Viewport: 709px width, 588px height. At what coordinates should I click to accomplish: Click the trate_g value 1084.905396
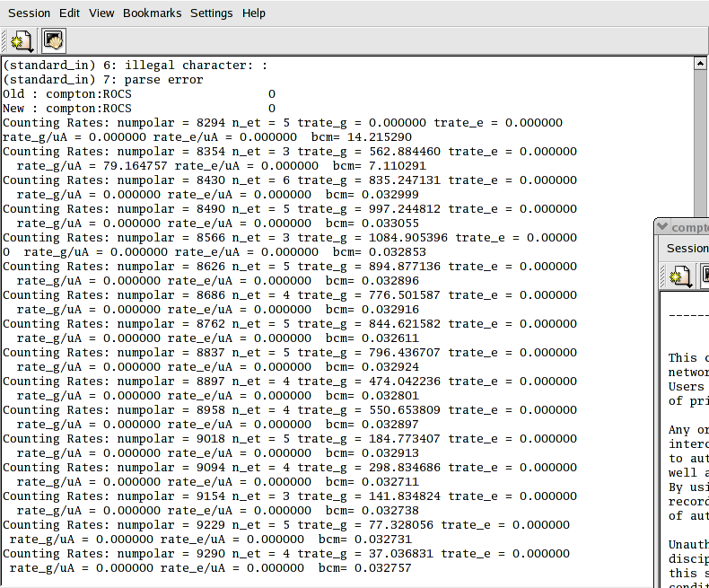coord(408,238)
